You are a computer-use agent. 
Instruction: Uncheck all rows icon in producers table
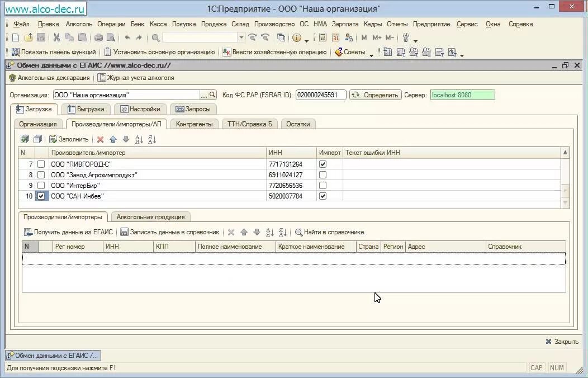click(x=37, y=139)
